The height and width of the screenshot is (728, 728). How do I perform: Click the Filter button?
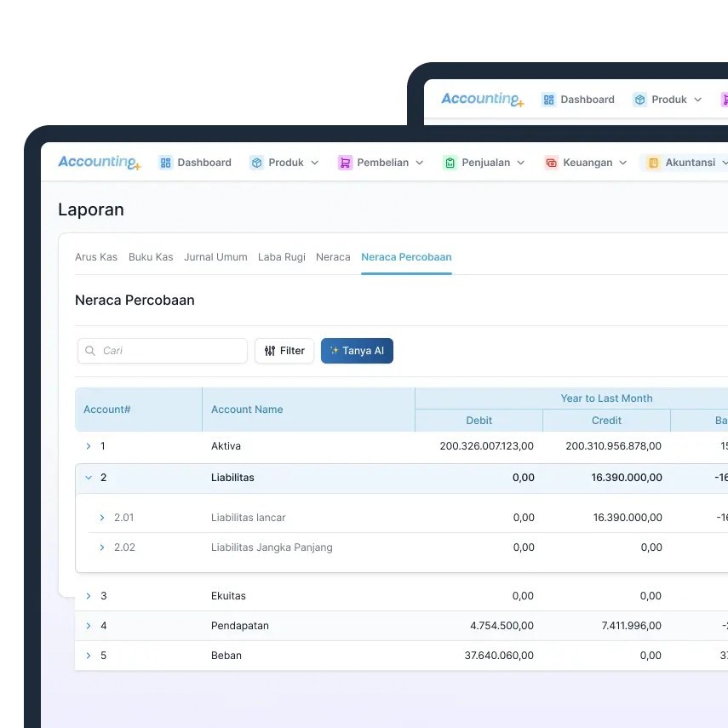(x=284, y=351)
